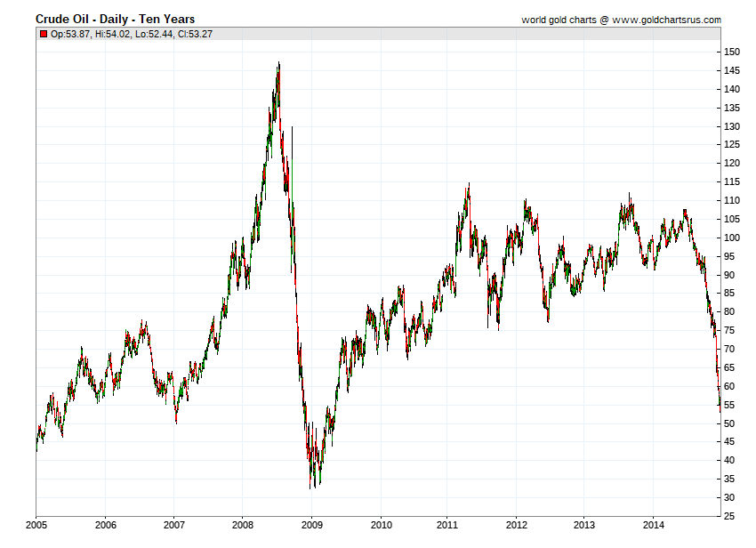This screenshot has height=548, width=756.
Task: Click the 110 price axis label
Action: point(731,200)
